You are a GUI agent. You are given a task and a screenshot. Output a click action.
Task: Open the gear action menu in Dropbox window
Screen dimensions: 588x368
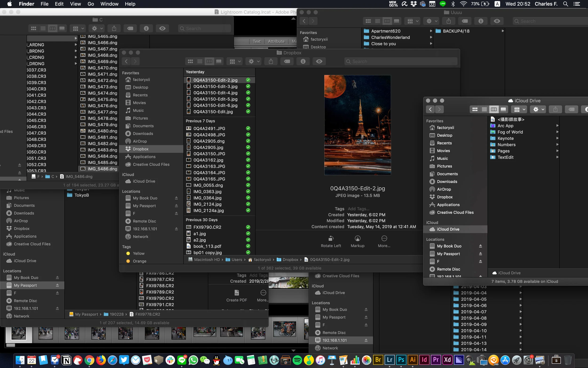[254, 61]
